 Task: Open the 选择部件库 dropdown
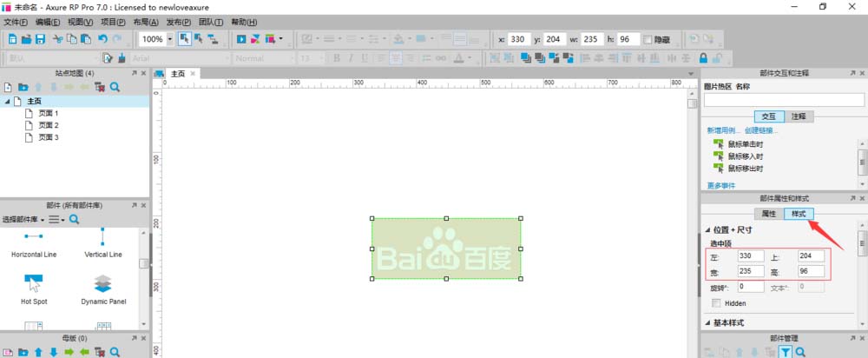(23, 220)
